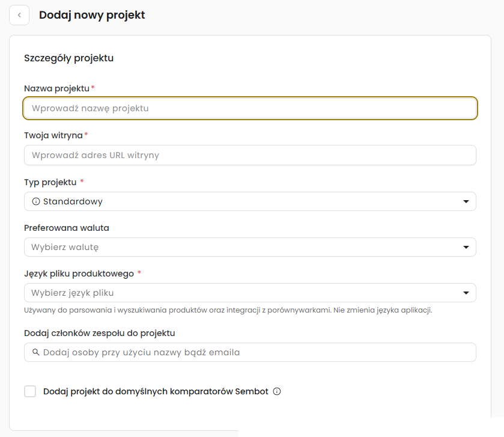Focus the team members search field
The width and height of the screenshot is (504, 437).
pos(250,352)
